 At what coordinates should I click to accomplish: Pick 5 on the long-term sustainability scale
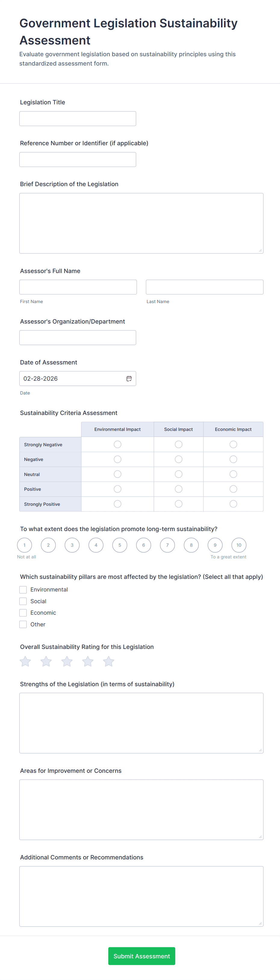click(120, 545)
